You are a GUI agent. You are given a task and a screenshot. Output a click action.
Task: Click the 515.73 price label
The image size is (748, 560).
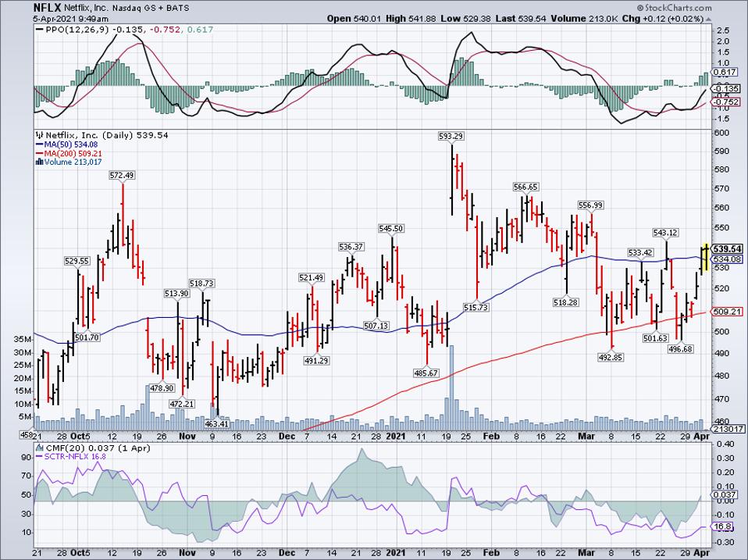point(476,307)
